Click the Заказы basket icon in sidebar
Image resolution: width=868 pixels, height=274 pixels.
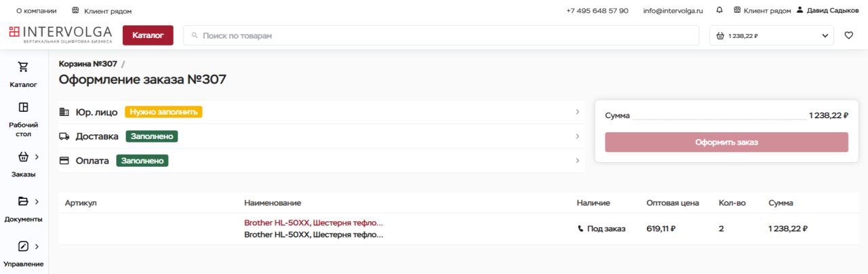[x=23, y=157]
